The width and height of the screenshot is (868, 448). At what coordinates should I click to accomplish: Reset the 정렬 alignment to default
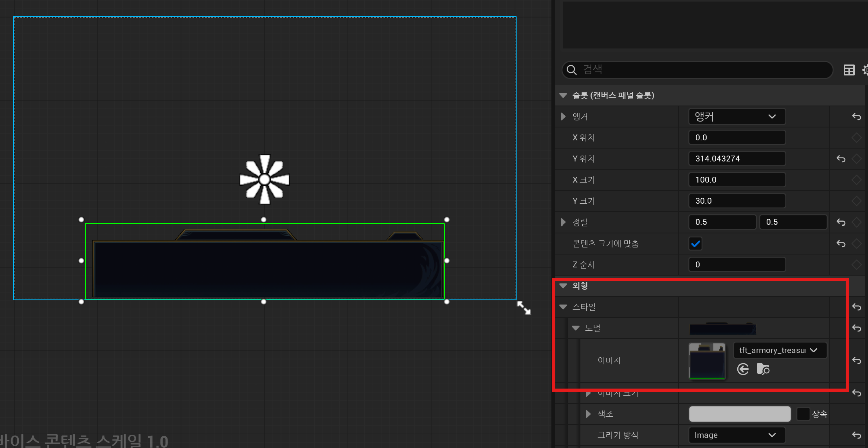(841, 222)
